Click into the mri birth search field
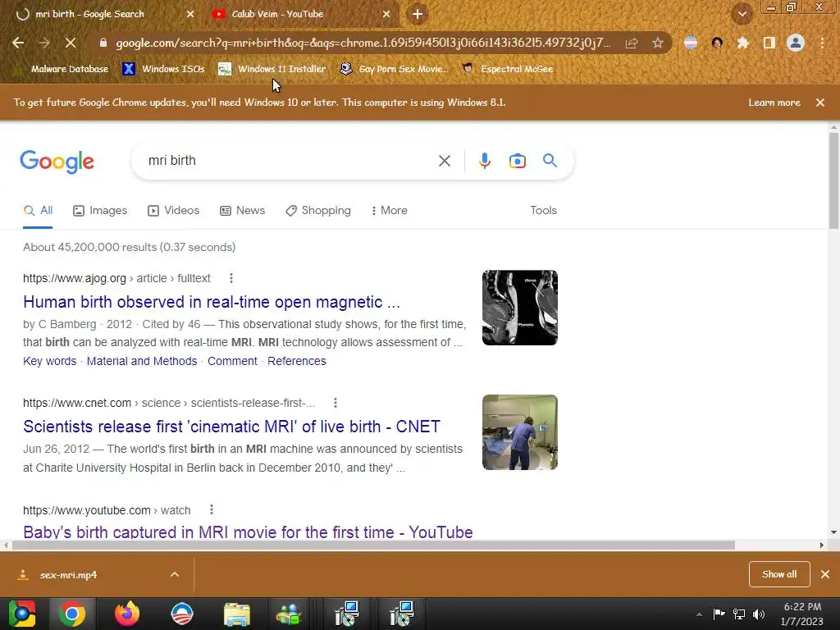 290,161
